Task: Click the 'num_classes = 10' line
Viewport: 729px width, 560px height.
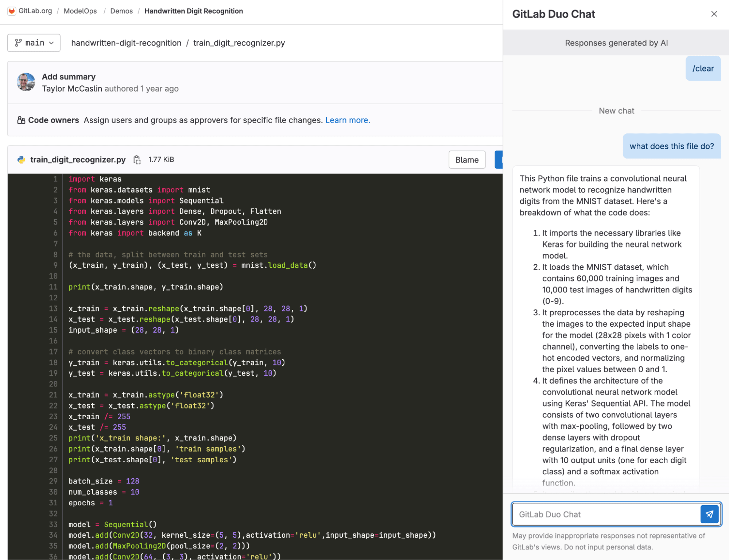Action: tap(104, 492)
